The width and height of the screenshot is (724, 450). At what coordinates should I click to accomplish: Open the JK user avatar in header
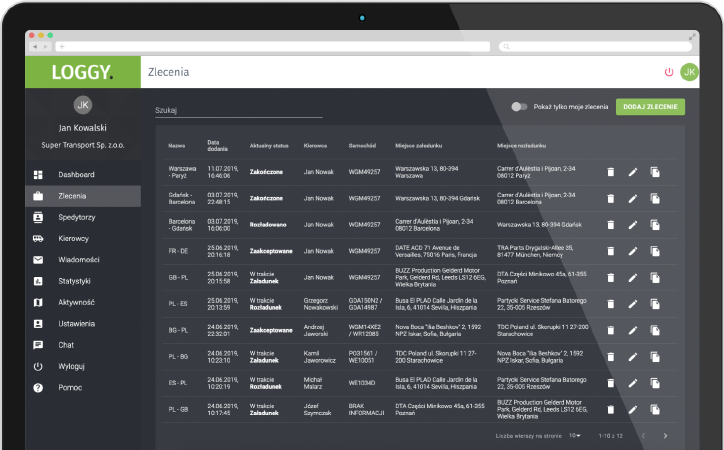[689, 72]
